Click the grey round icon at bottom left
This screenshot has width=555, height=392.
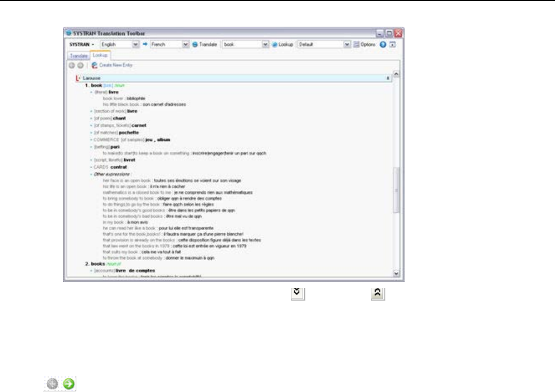click(x=52, y=384)
